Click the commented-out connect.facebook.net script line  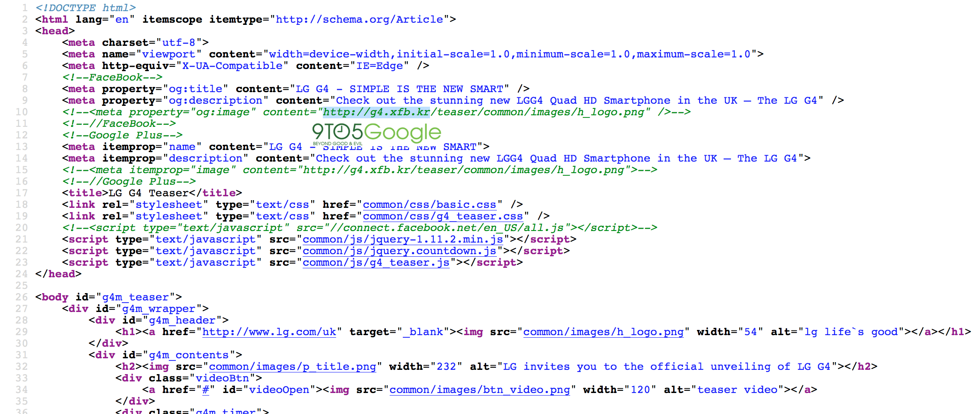coord(360,228)
